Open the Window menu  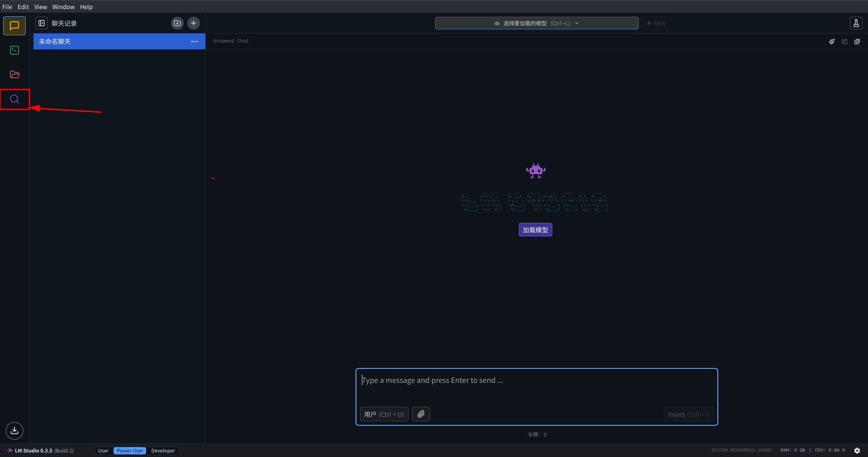pyautogui.click(x=63, y=7)
